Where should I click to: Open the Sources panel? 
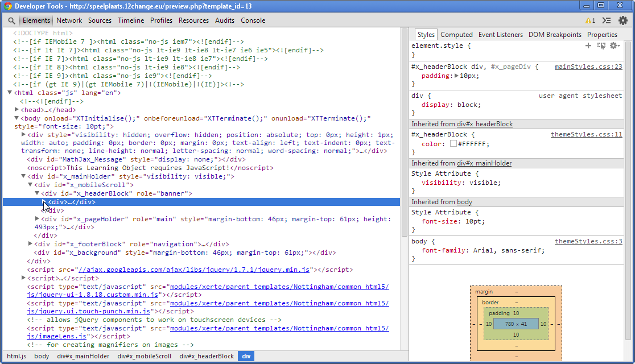pyautogui.click(x=100, y=20)
